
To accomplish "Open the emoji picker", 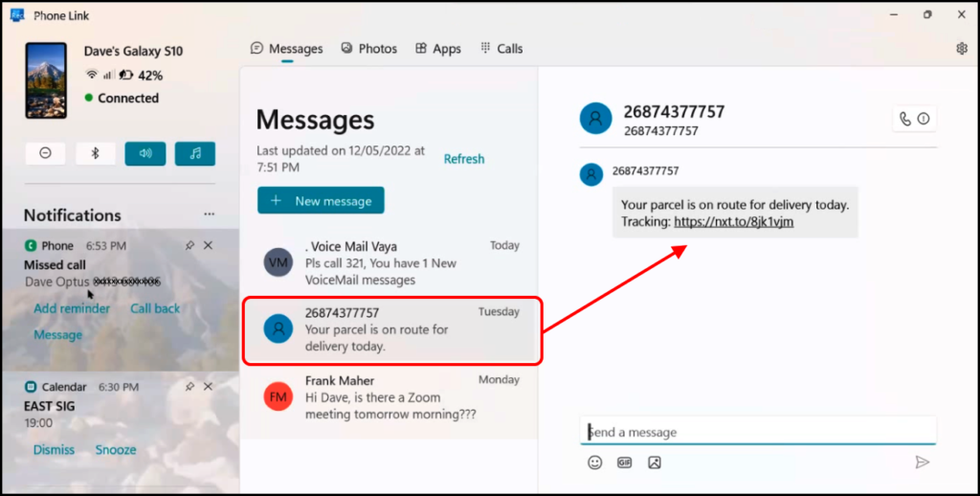I will click(595, 462).
